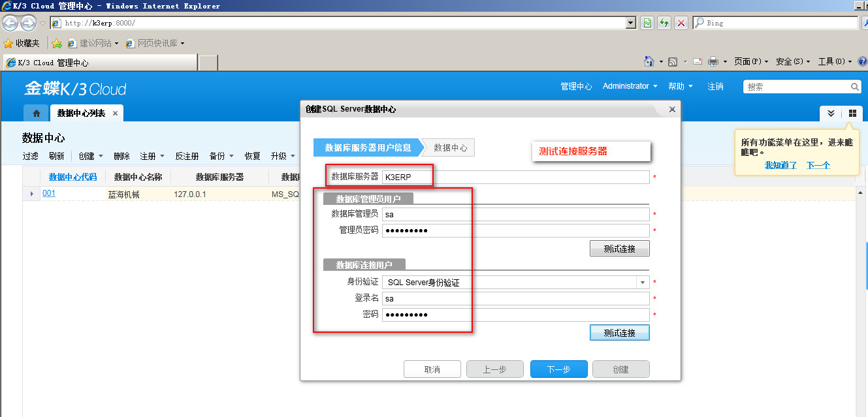Open the 备份 toolbar dropdown
Screen dimensions: 868x417
point(222,156)
